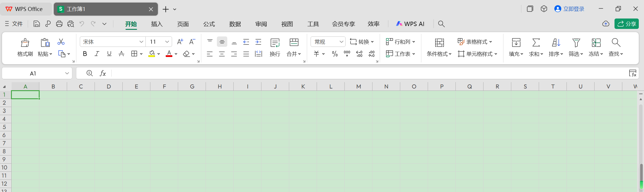Click the Copy icon

[62, 54]
